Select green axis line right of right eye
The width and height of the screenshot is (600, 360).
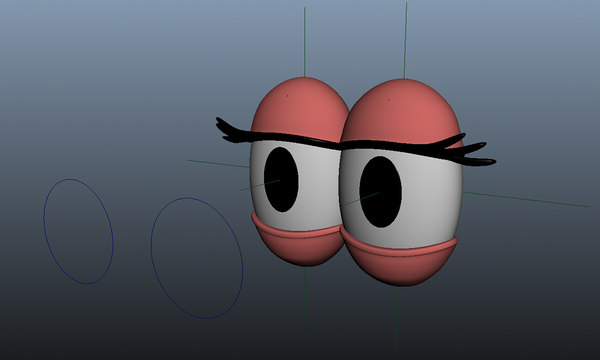click(526, 199)
